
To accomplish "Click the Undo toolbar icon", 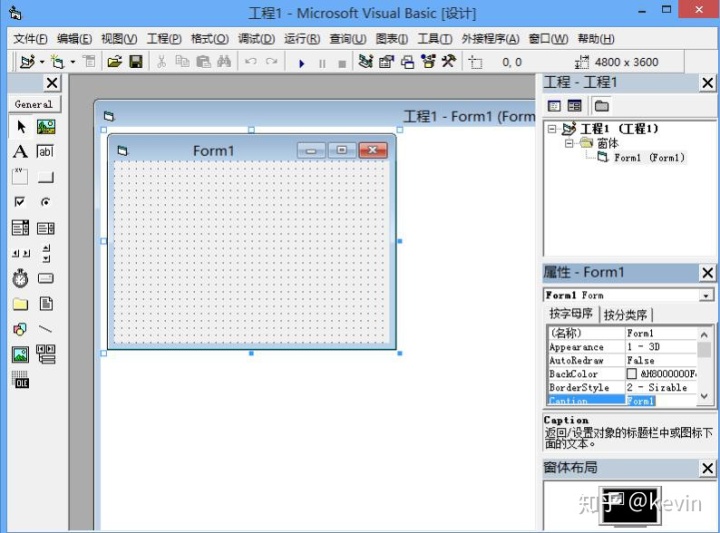I will pyautogui.click(x=251, y=62).
